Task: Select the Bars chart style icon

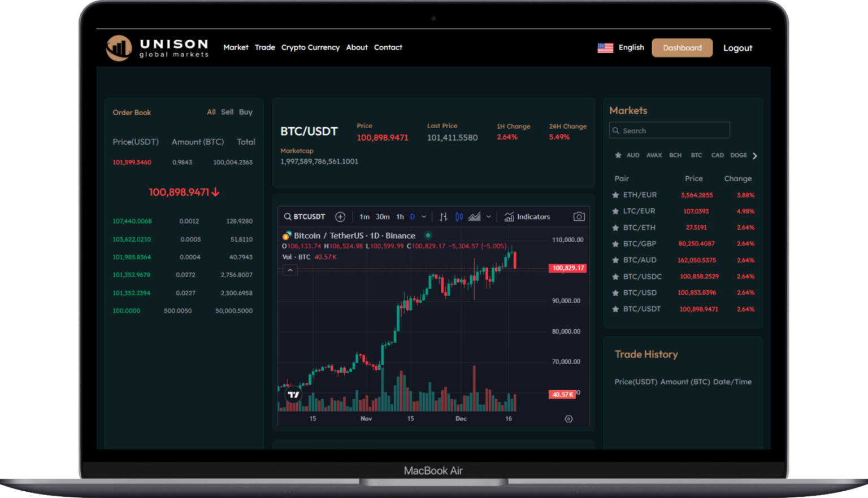Action: pyautogui.click(x=444, y=217)
